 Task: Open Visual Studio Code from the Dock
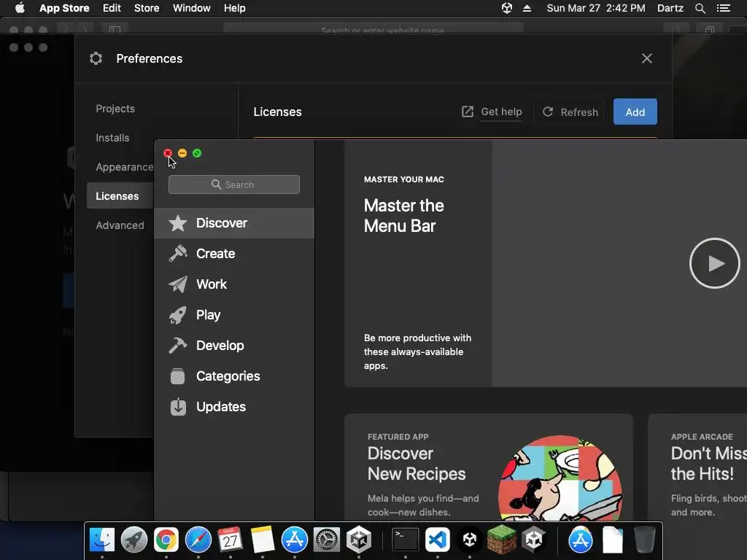[438, 540]
